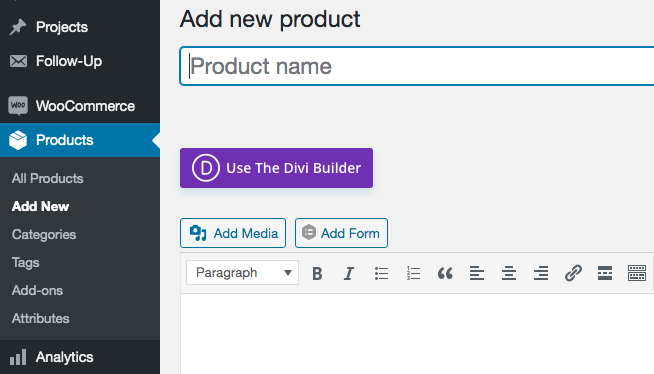Screen dimensions: 654x374
Task: Insert Read More tag
Action: click(605, 274)
